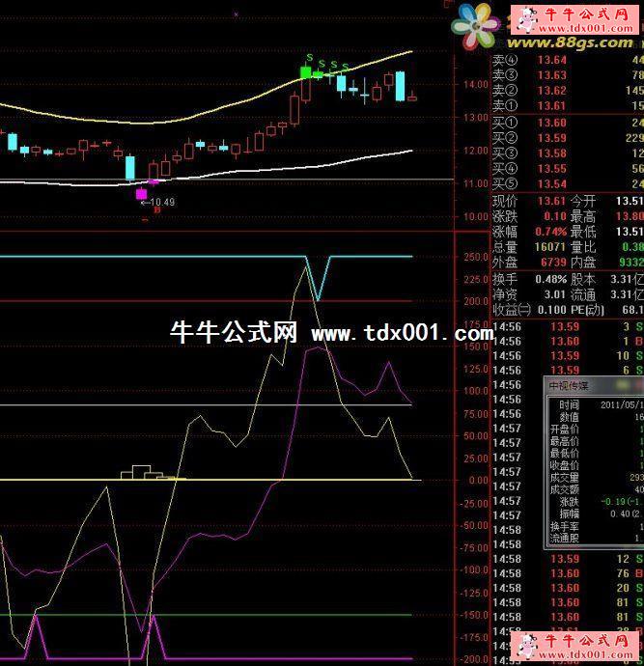Click the green sell signal square on chart

tap(306, 71)
